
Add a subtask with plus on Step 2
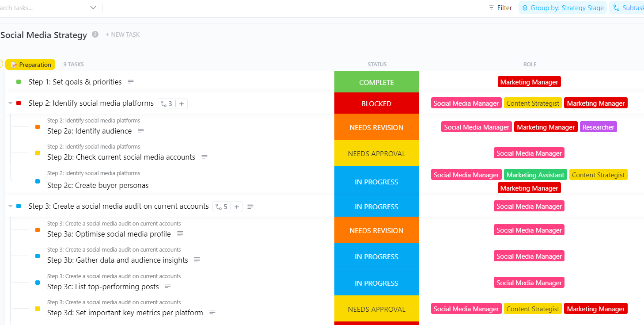coord(182,103)
